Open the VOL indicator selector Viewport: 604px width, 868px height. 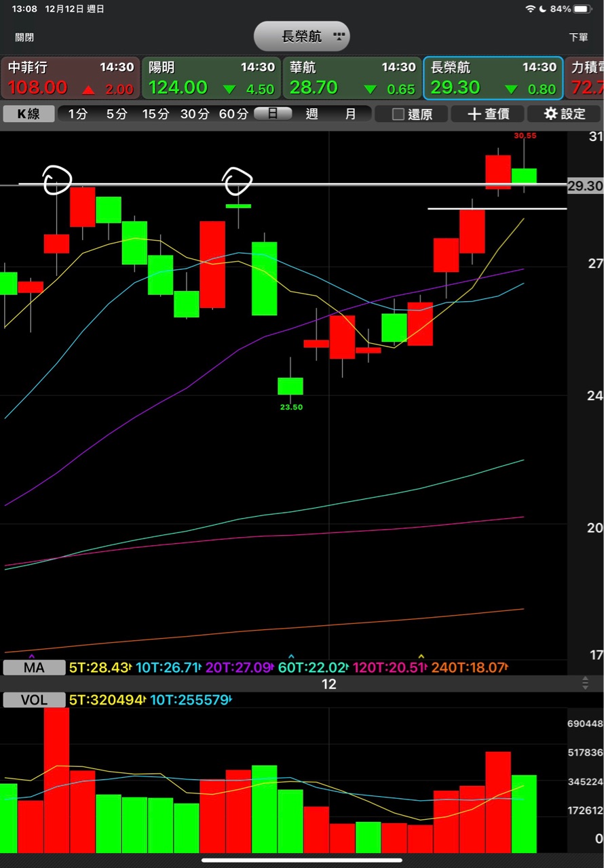pyautogui.click(x=34, y=700)
